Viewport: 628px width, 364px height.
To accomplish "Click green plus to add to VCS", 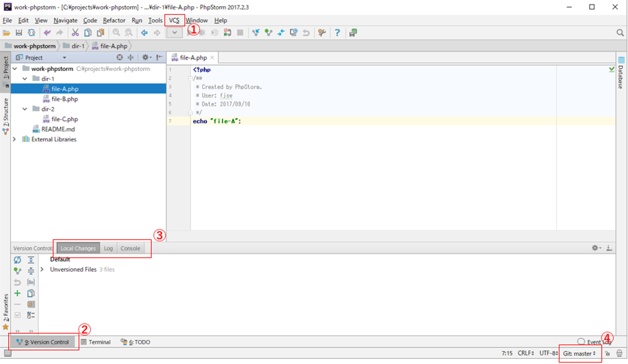I will point(17,293).
